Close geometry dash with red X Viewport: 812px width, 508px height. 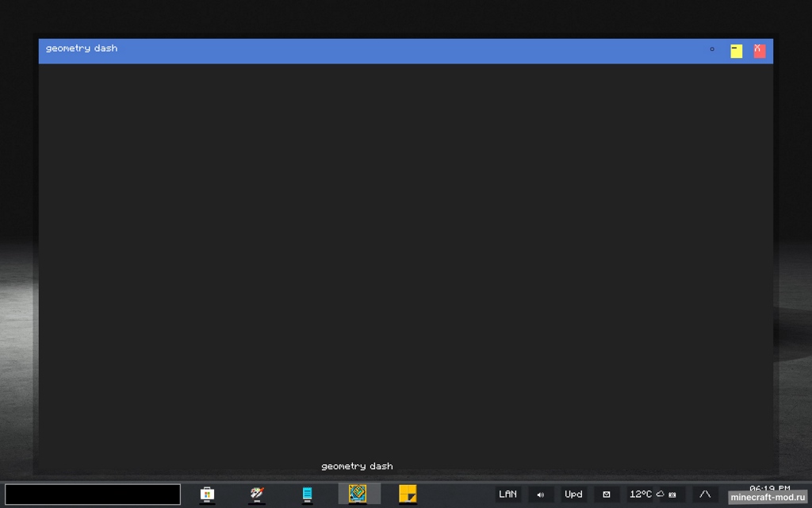[x=759, y=50]
